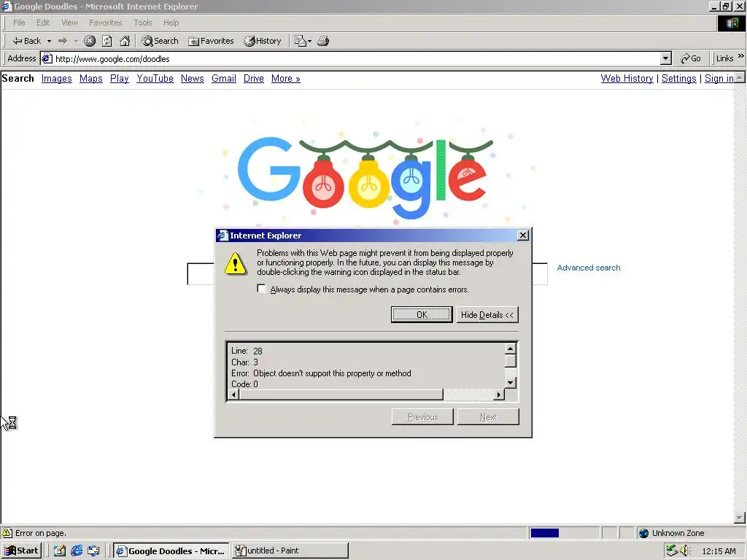Image resolution: width=747 pixels, height=560 pixels.
Task: Stop page loading with the Stop icon
Action: [90, 41]
